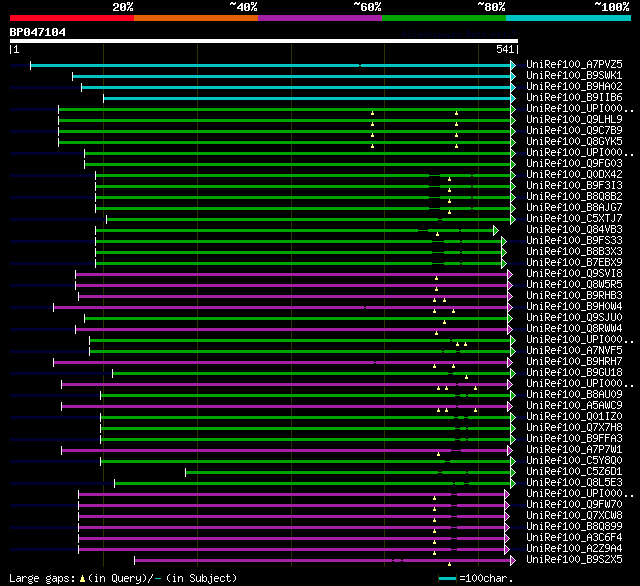Image resolution: width=640 pixels, height=586 pixels.
Task: Select label UniRef100_B8AU09
Action: [574, 395]
